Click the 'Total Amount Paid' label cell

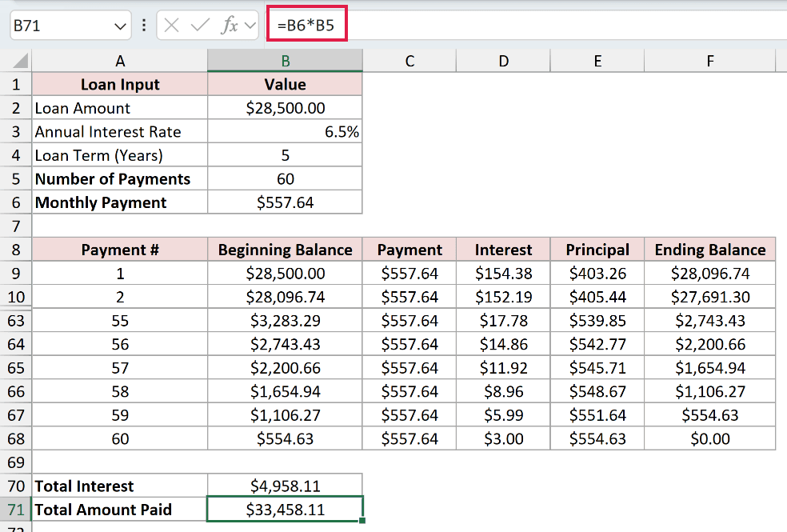tap(120, 510)
